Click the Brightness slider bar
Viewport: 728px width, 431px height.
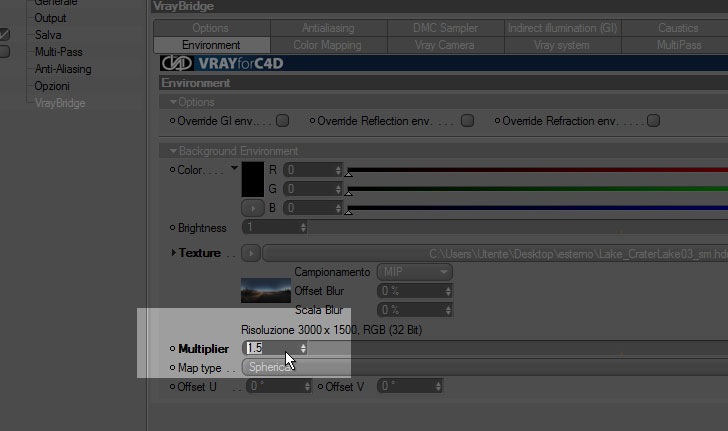518,227
